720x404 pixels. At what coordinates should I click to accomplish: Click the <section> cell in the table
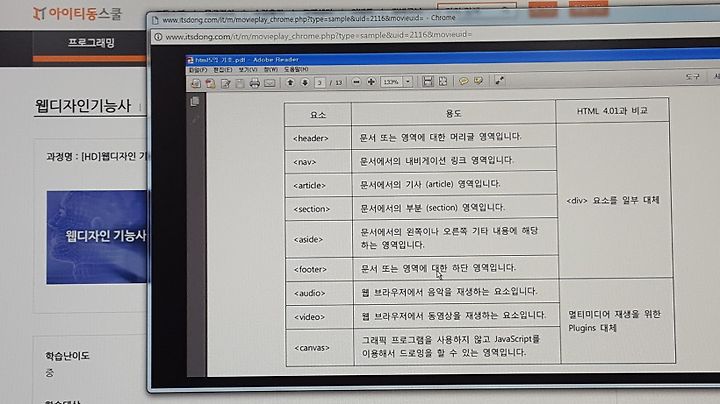(x=318, y=209)
